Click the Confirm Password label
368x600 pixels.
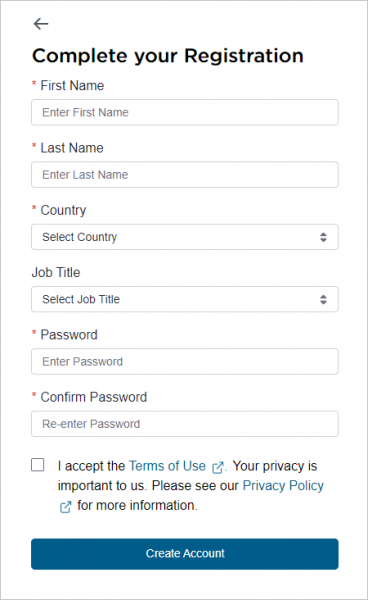pos(94,397)
